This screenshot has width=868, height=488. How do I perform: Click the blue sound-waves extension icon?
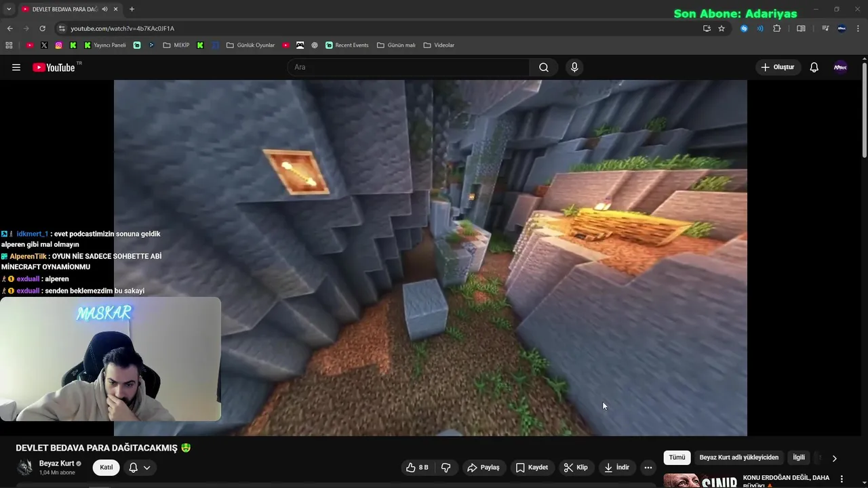click(760, 28)
